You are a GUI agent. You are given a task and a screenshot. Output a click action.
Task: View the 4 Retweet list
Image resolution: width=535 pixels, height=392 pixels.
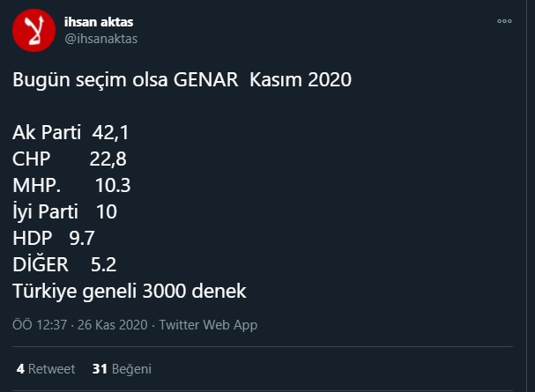click(x=46, y=368)
